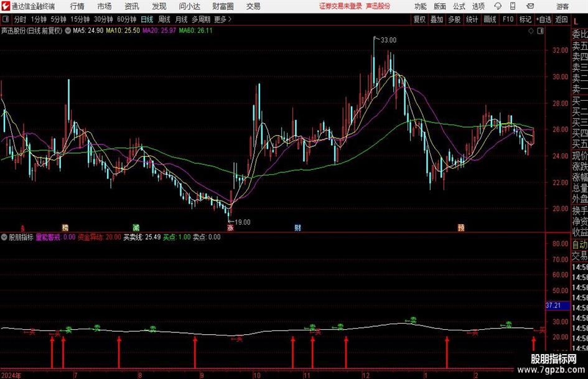Click the 叠加 overlay button
The width and height of the screenshot is (588, 379).
coord(437,19)
